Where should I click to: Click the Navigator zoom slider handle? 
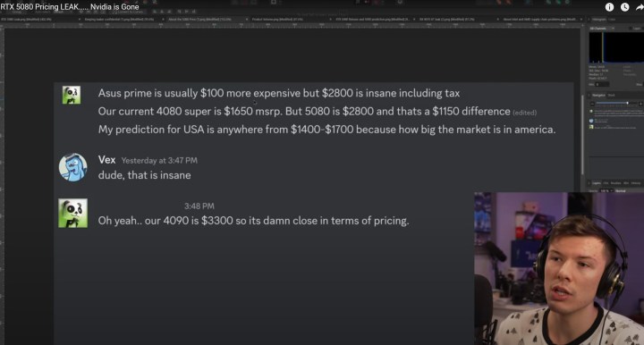(628, 103)
